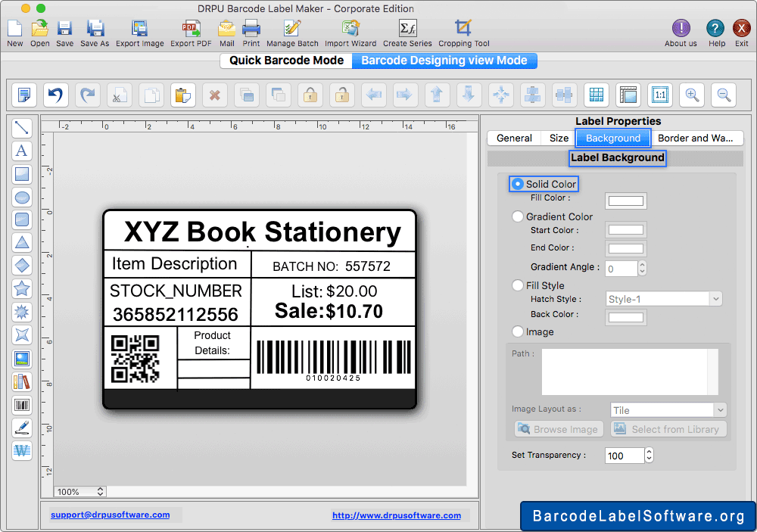Click the Gradient Angle stepper arrows
Screen dimensions: 757x532
coord(642,268)
